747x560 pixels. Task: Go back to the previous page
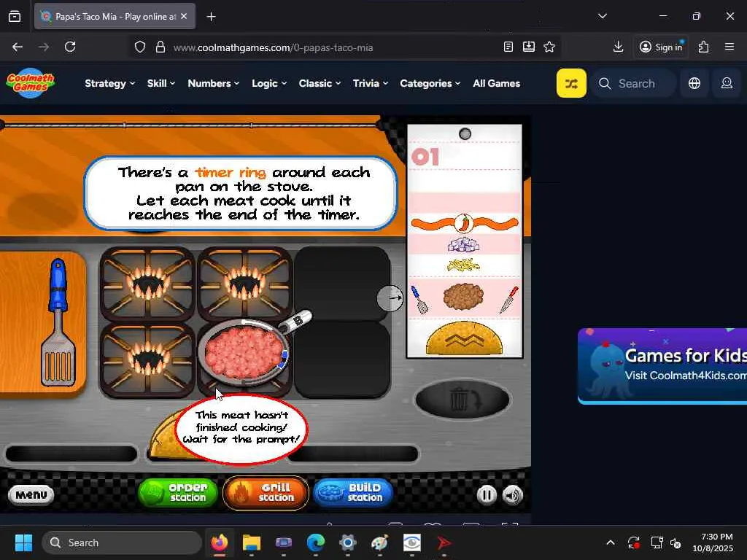click(x=18, y=47)
